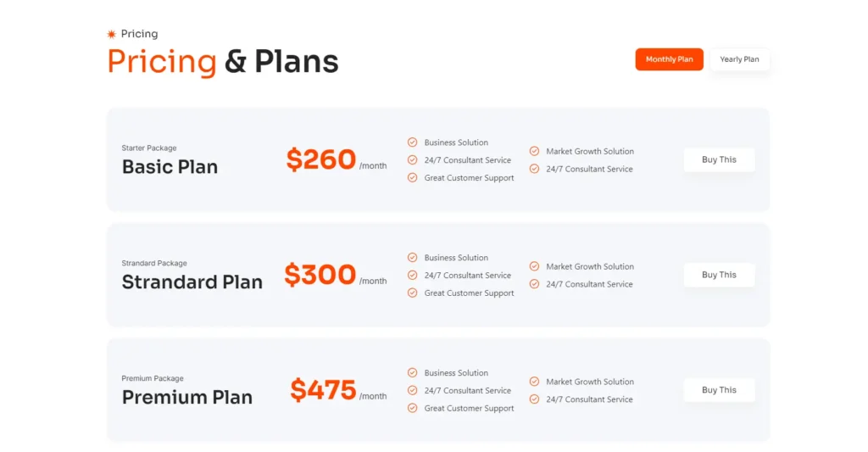Click Basic Plan's Great Customer Support check icon

click(x=413, y=178)
